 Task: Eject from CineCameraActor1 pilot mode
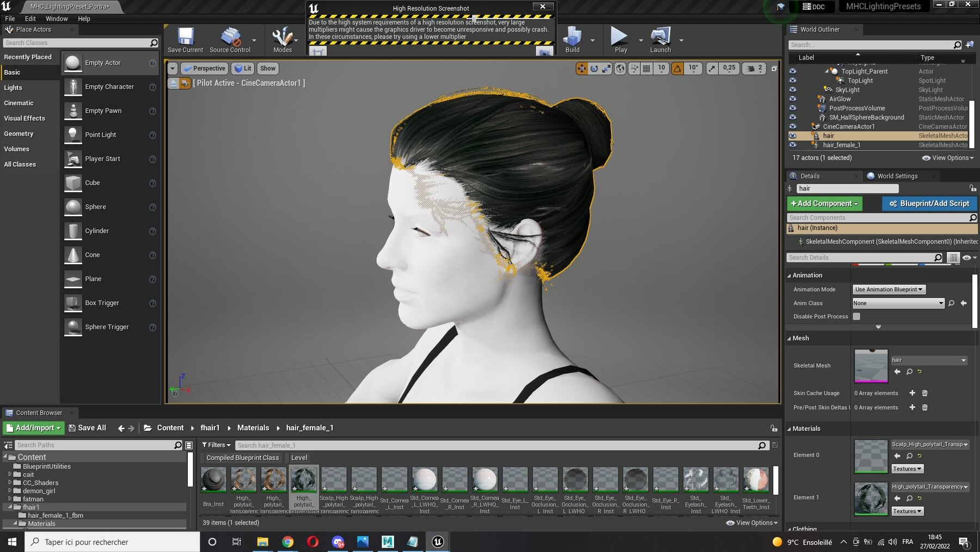click(173, 83)
